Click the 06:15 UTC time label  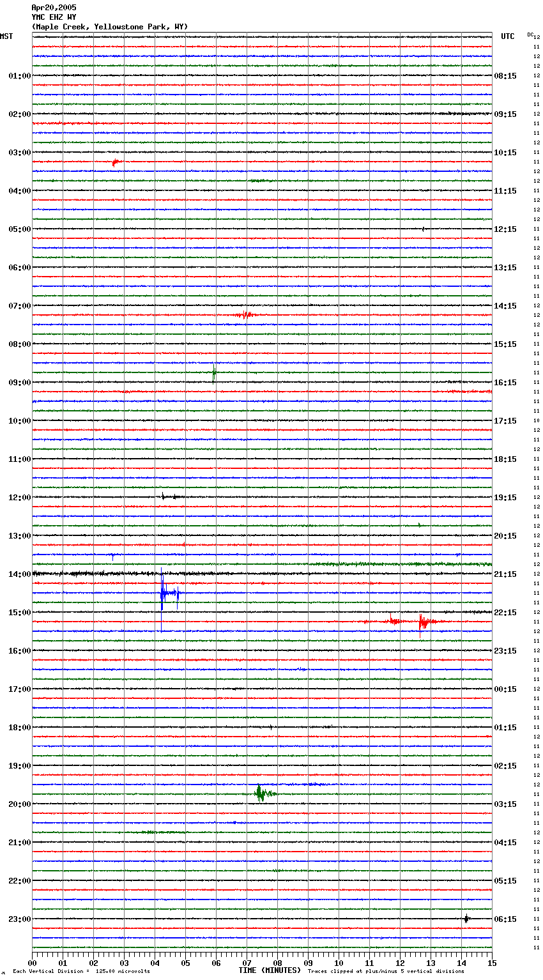click(505, 919)
